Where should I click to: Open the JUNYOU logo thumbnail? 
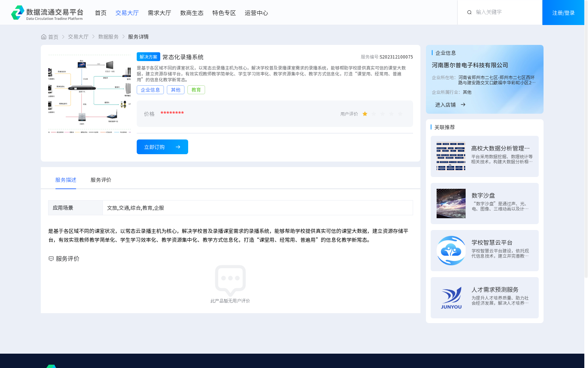451,298
